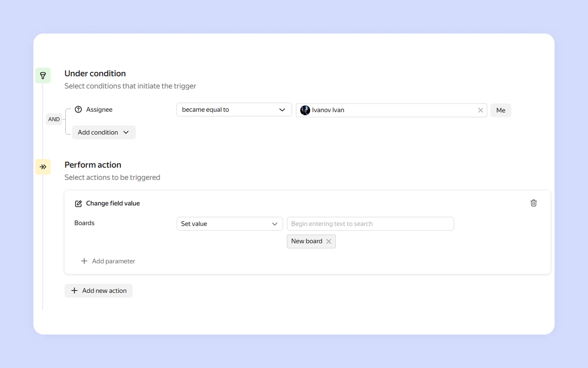Click the funnel filter icon beside Under condition
The height and width of the screenshot is (368, 588).
click(x=43, y=75)
